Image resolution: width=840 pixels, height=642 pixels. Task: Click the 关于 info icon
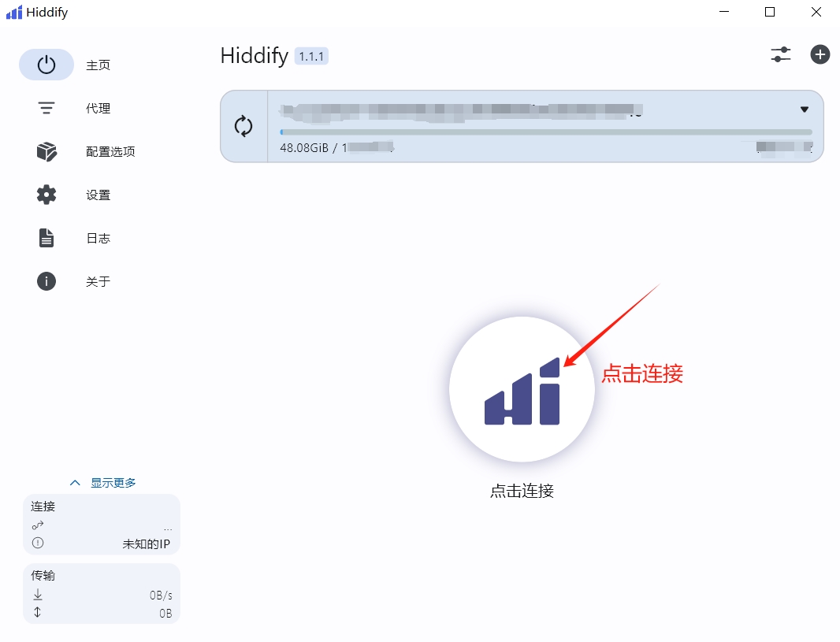click(x=46, y=281)
